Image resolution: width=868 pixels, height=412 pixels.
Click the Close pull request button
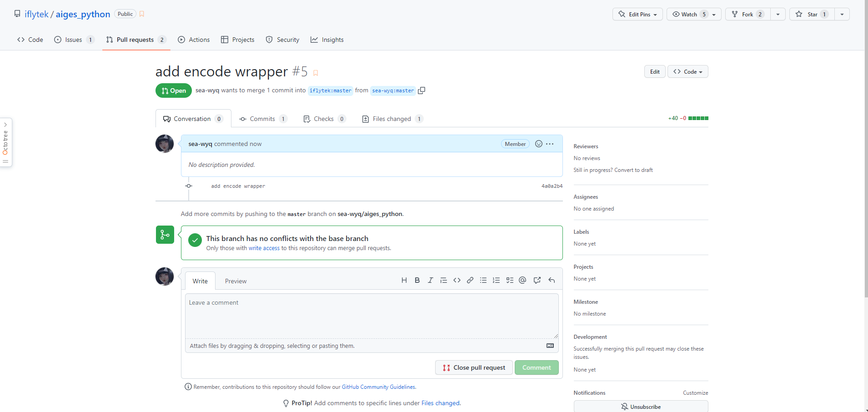[x=474, y=367]
